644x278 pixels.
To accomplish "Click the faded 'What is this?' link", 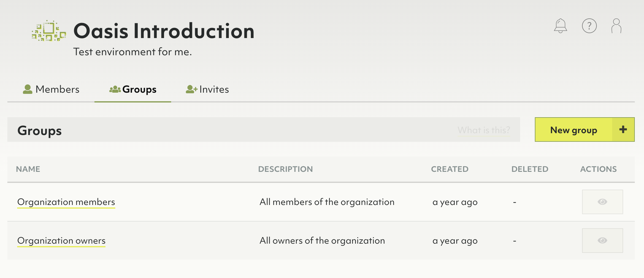I will 484,130.
